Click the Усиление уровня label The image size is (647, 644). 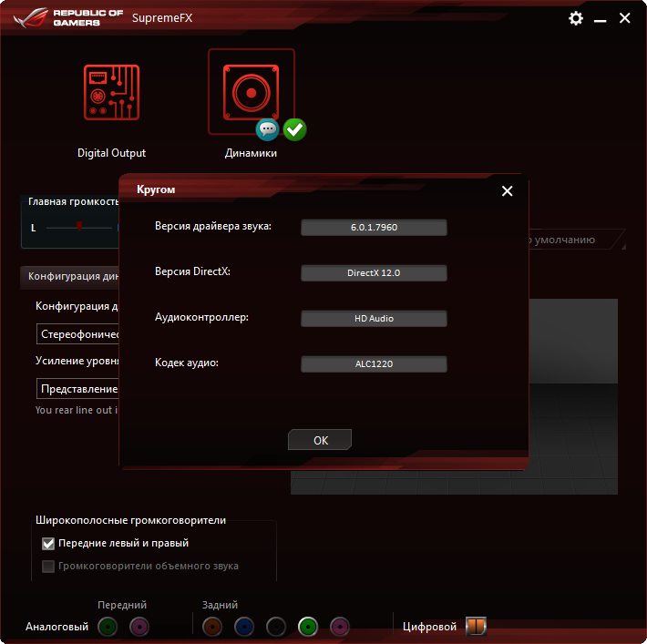click(77, 361)
